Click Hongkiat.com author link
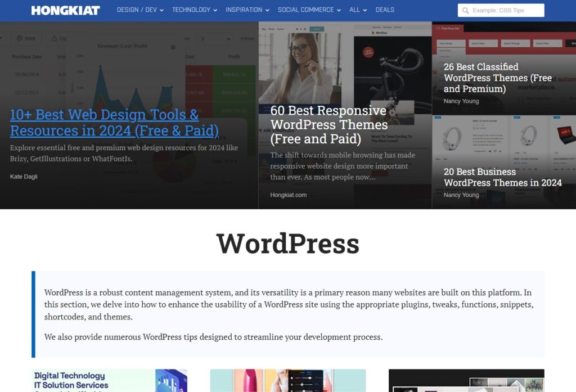 (288, 195)
